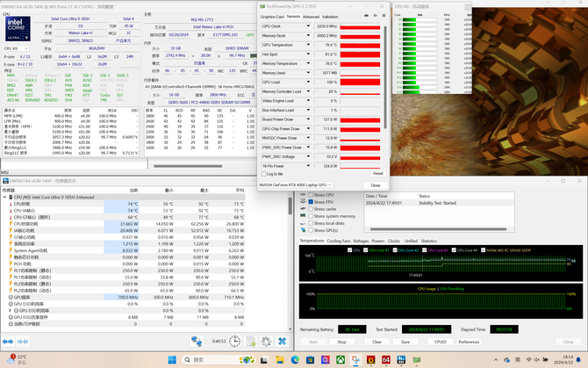
Task: Click the HWiNFO sensor list scrollbar
Action: click(290, 206)
